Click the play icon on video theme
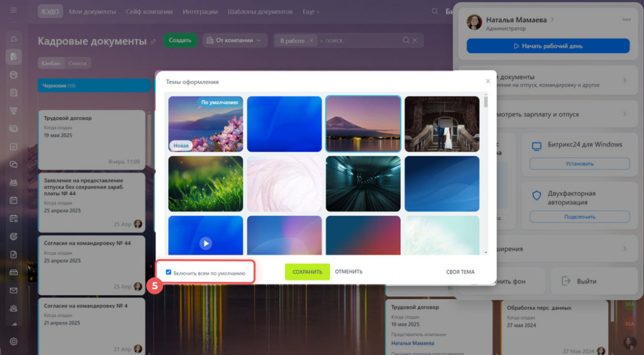Screen dimensions: 644x355 click(205, 243)
